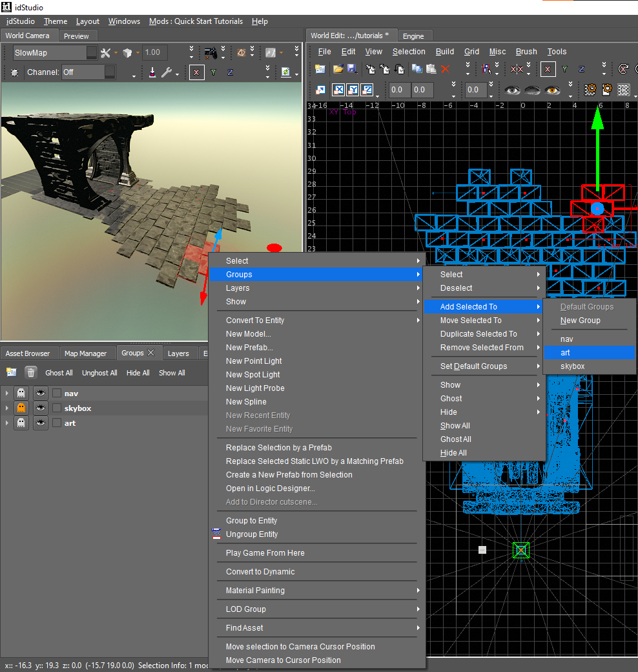Click the green refresh icon in World Camera
The height and width of the screenshot is (672, 638).
[285, 72]
